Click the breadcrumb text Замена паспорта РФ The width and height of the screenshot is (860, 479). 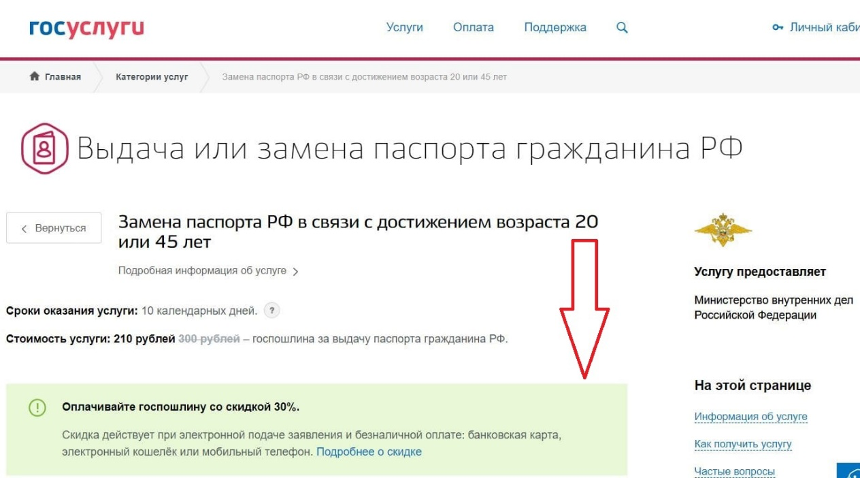click(x=364, y=77)
